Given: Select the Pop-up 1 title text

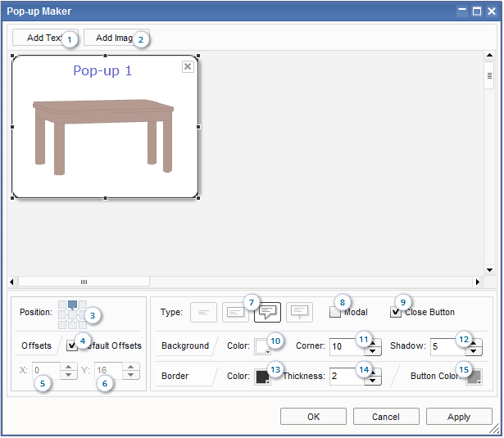Looking at the screenshot, I should 102,70.
